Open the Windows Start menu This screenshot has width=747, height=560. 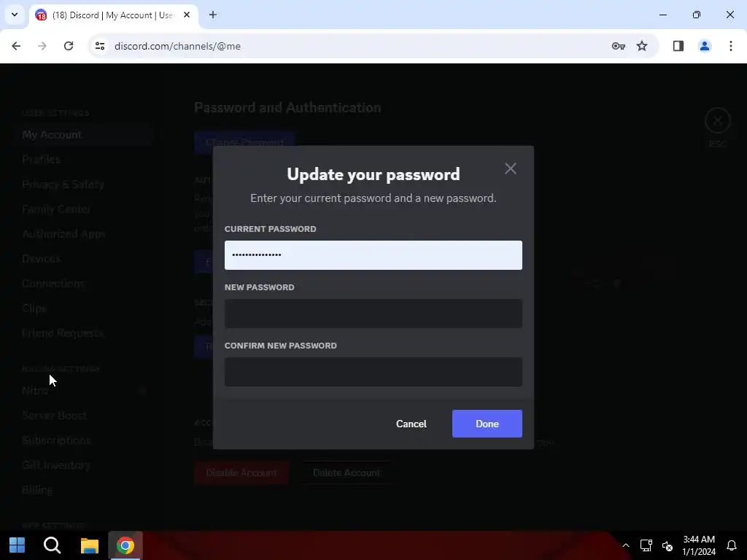coord(18,545)
